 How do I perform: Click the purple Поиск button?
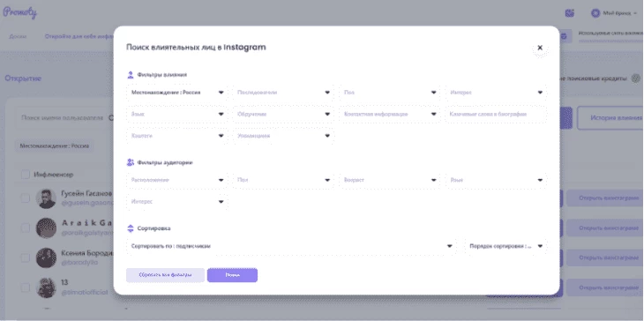pos(233,275)
